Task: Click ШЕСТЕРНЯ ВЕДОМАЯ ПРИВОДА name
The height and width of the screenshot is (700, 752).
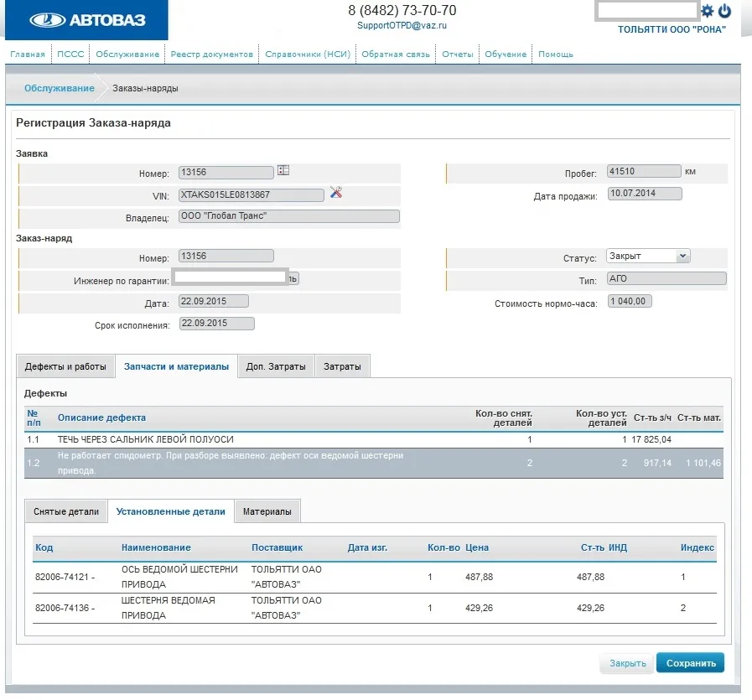Action: click(x=168, y=608)
